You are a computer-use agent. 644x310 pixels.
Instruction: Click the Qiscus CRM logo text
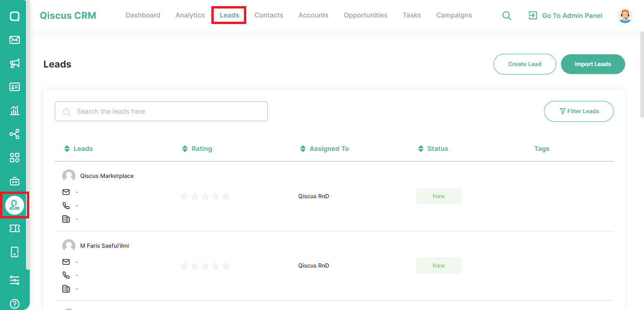pyautogui.click(x=68, y=16)
